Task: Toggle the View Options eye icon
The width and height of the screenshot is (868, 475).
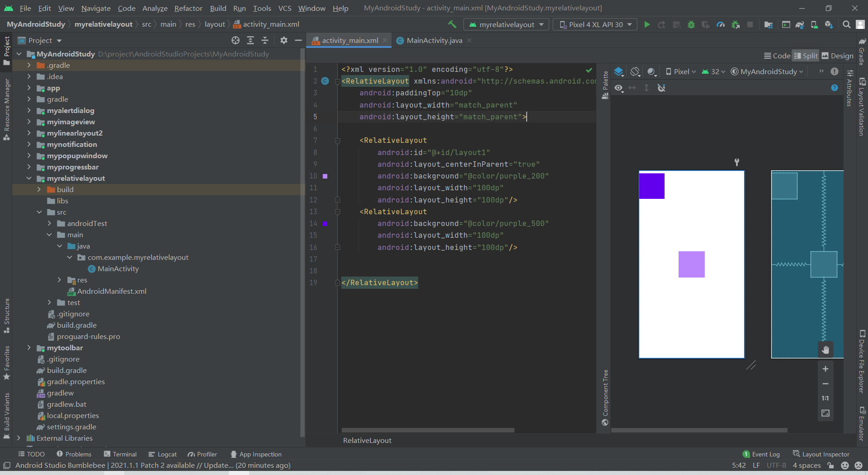Action: coord(619,88)
